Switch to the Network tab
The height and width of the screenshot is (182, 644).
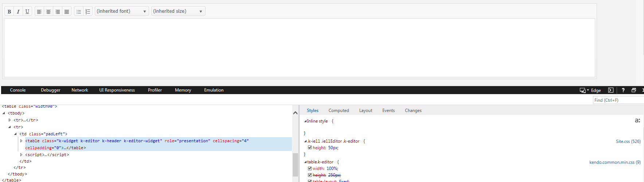[x=80, y=90]
